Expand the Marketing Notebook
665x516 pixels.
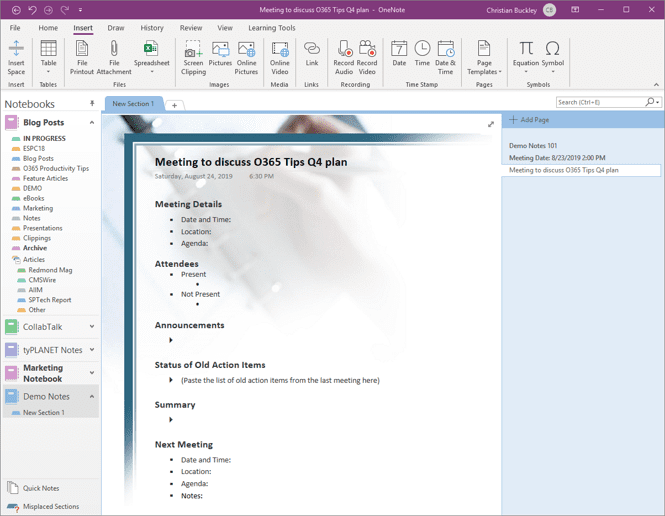click(92, 373)
